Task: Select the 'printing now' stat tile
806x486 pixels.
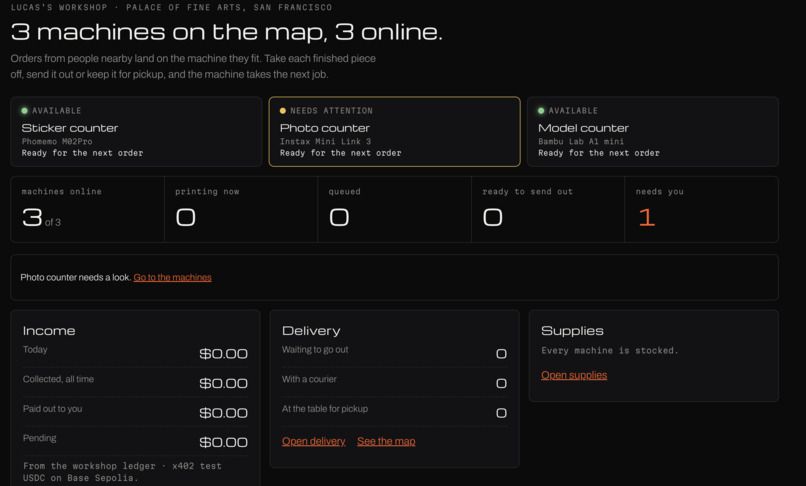Action: [x=241, y=209]
